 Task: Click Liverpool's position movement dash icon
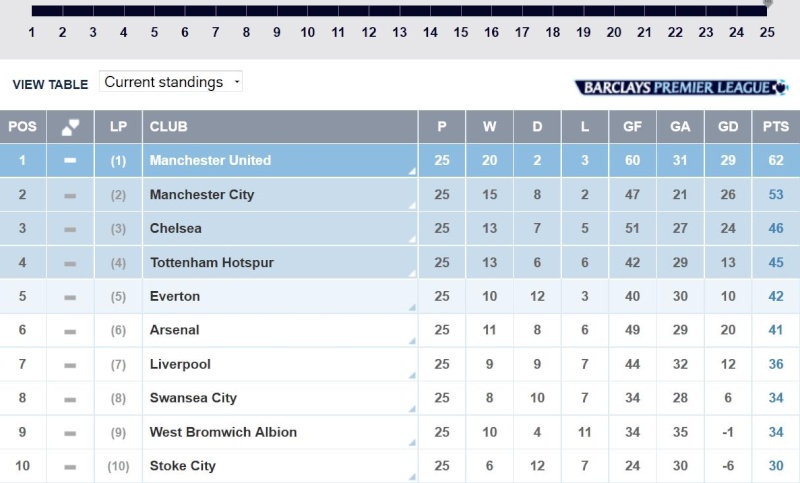pos(70,365)
